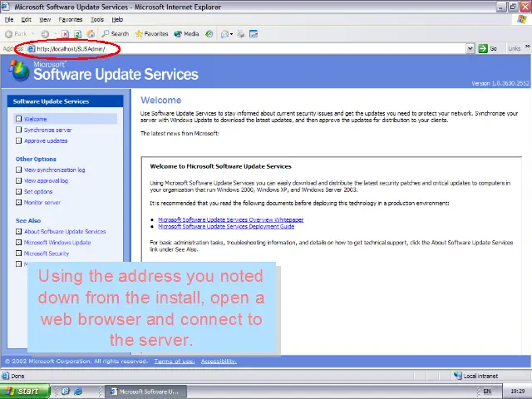Open the Accessibility footer link
The width and height of the screenshot is (532, 399).
tap(219, 362)
